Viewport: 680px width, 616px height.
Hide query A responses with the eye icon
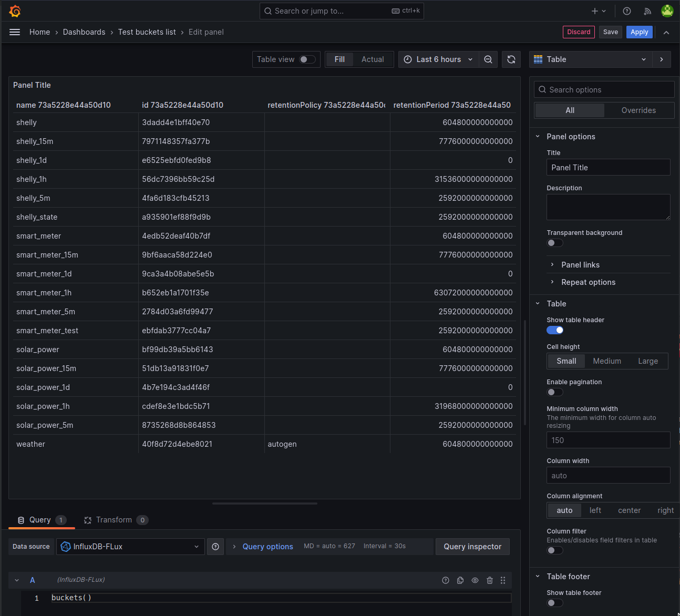point(475,580)
